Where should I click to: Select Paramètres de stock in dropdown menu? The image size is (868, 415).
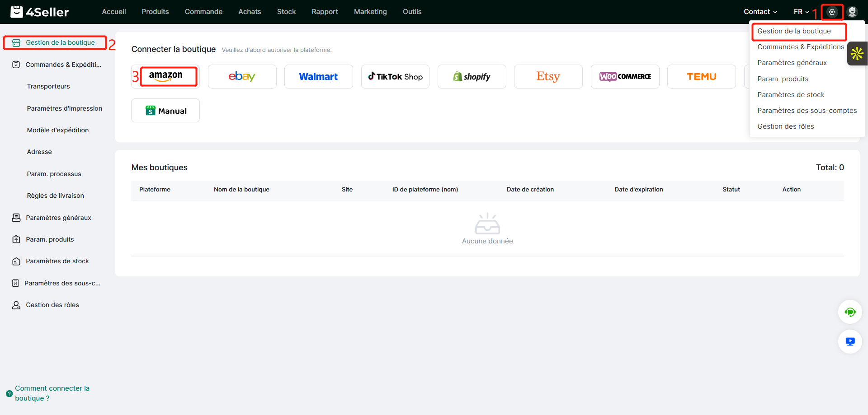click(x=791, y=95)
